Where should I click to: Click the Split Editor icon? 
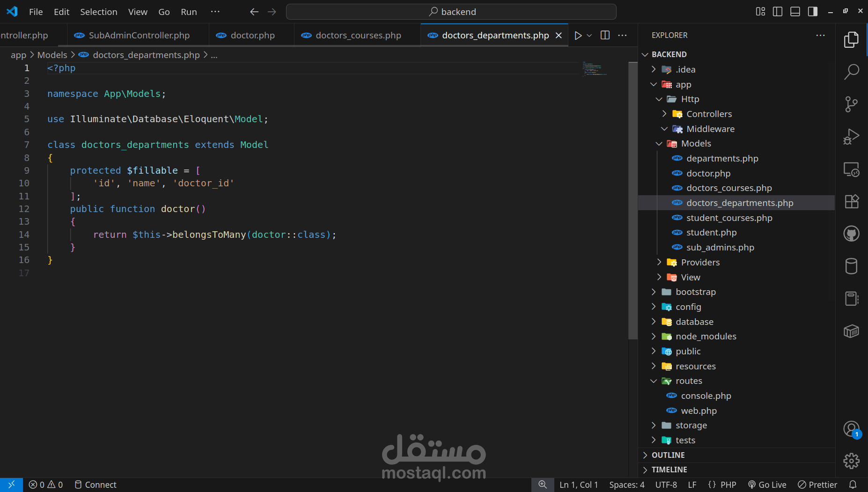pyautogui.click(x=605, y=36)
